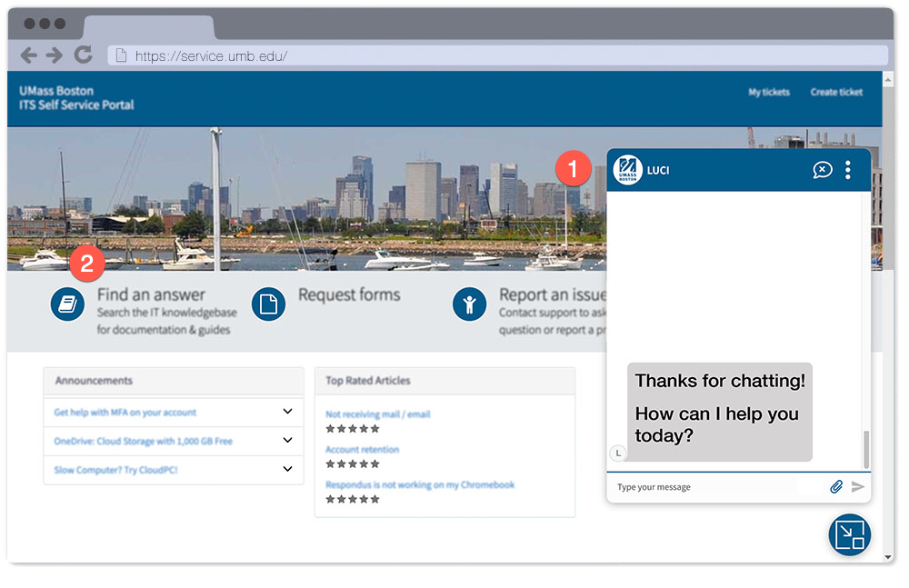This screenshot has width=909, height=588.
Task: Minimize the chat with the corner resize icon
Action: point(849,535)
